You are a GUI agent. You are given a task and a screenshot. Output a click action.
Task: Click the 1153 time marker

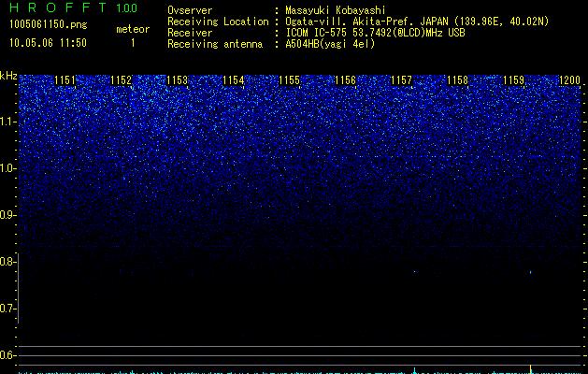[x=177, y=79]
